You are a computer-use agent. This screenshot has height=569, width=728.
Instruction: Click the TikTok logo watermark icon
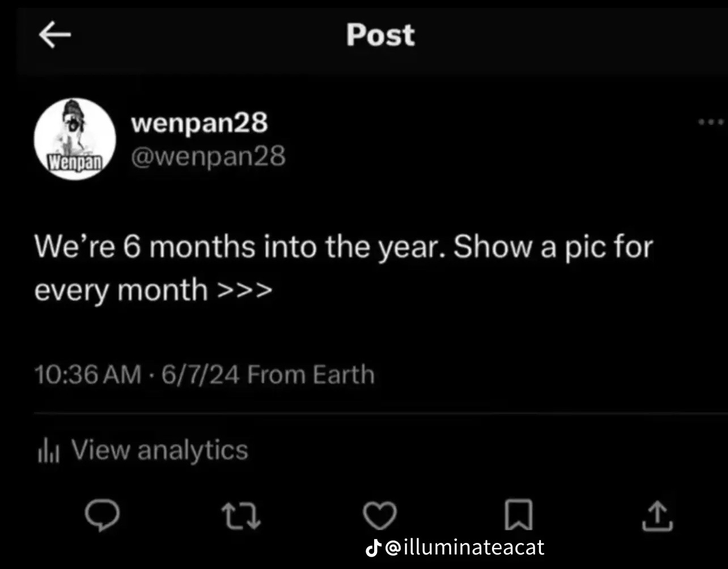pyautogui.click(x=373, y=548)
